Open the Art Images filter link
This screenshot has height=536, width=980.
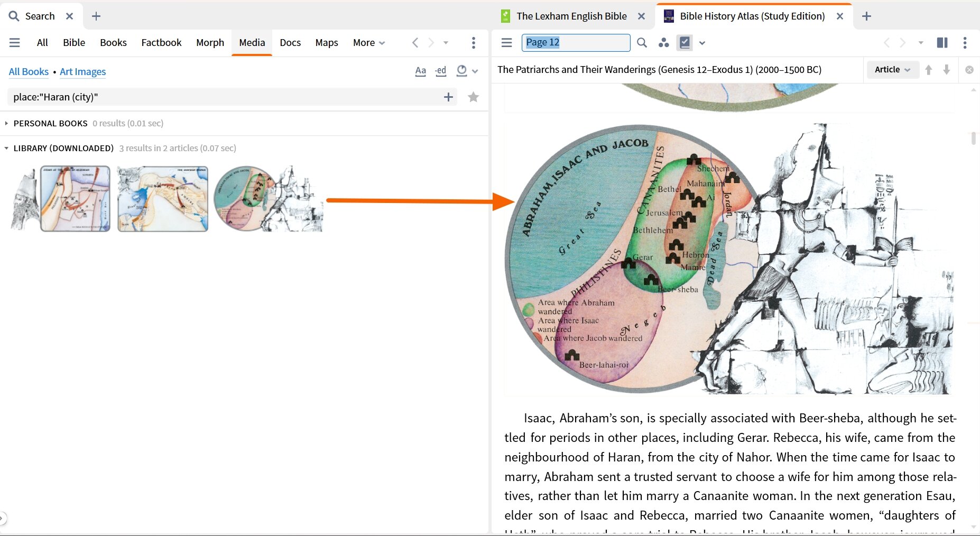pyautogui.click(x=82, y=71)
